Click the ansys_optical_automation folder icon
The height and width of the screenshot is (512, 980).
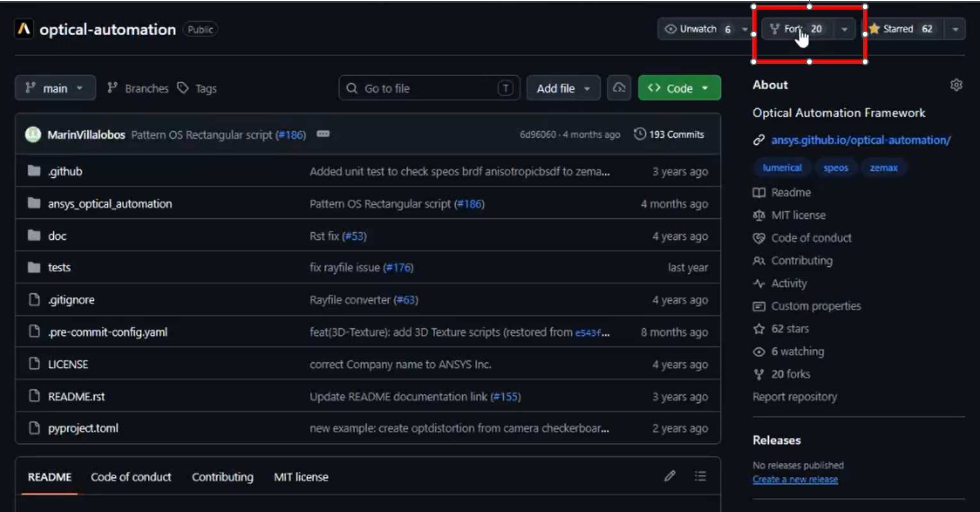35,204
